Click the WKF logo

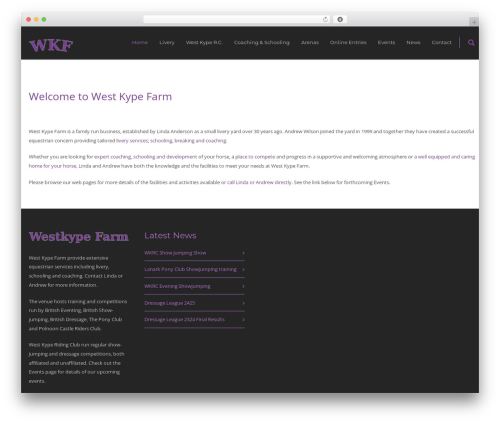51,45
